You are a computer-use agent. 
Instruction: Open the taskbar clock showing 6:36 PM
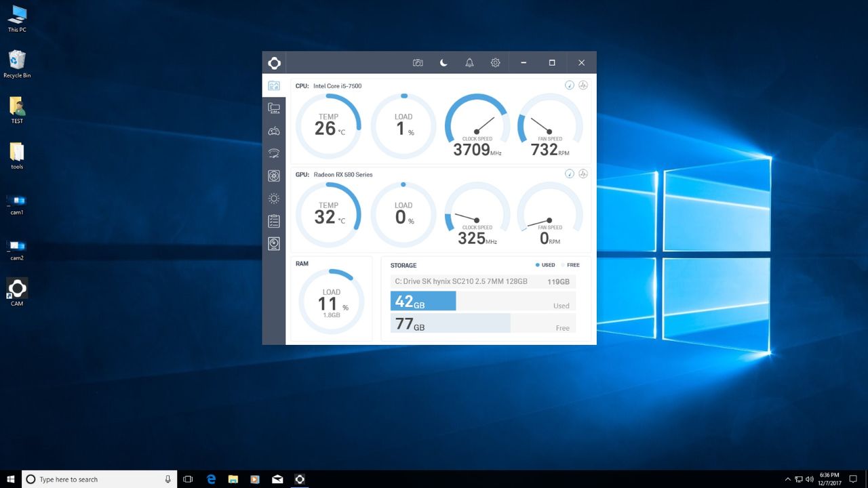pos(829,479)
